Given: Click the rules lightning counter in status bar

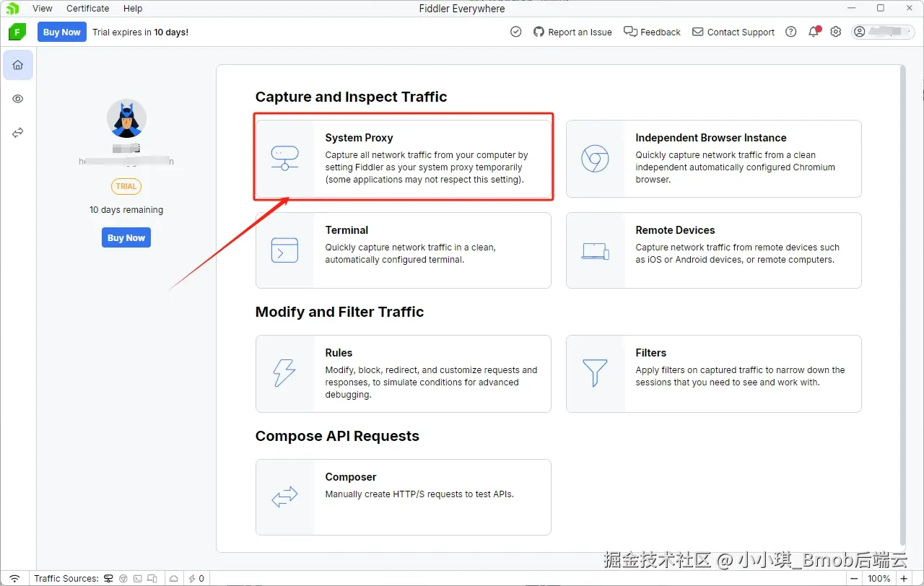Looking at the screenshot, I should [x=196, y=578].
